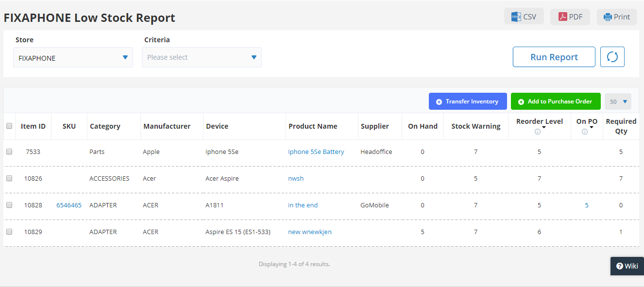
Task: Open Iphone 5Se Battery product link
Action: click(x=316, y=152)
